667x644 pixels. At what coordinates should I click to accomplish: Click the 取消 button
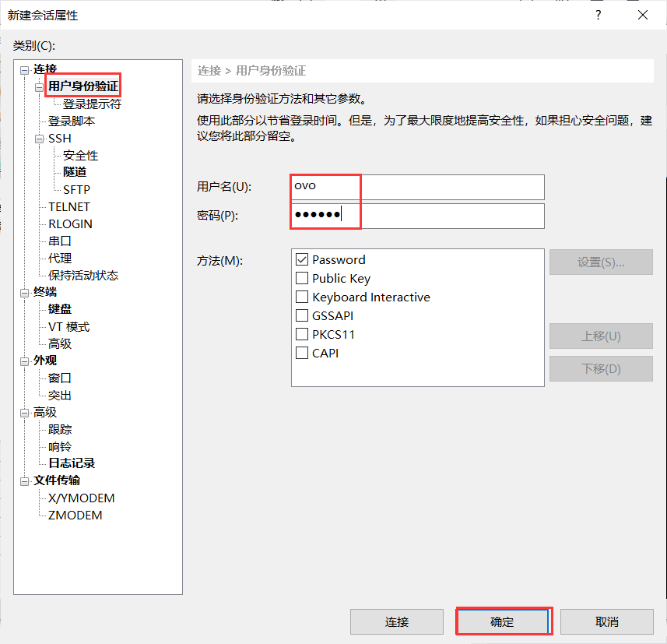point(607,622)
